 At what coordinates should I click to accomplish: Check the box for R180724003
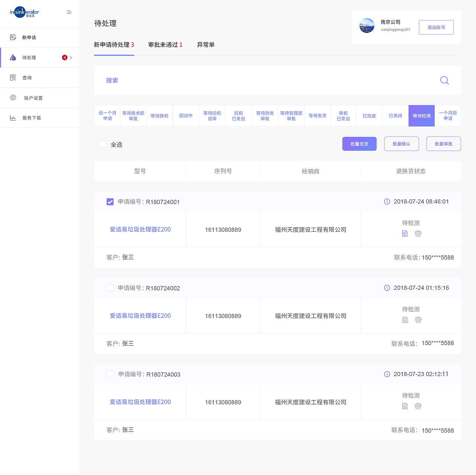pyautogui.click(x=110, y=374)
